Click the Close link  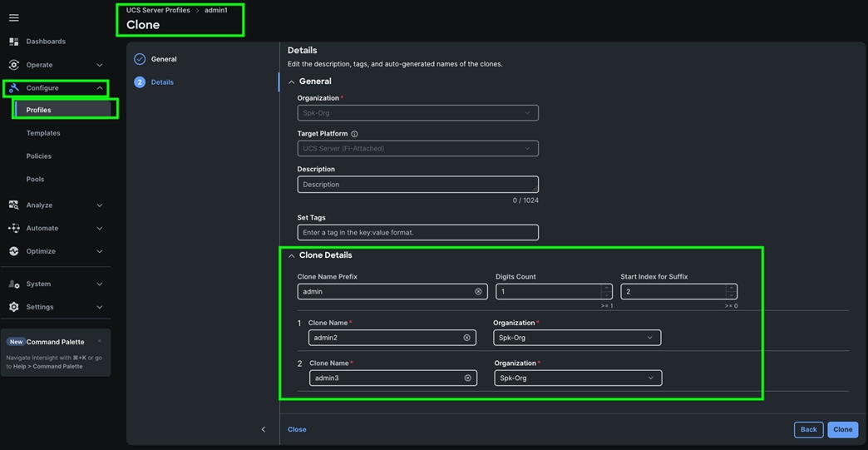click(x=297, y=429)
